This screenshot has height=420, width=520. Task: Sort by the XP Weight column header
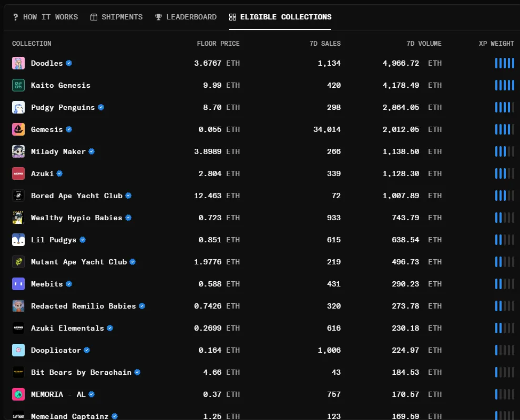click(496, 44)
